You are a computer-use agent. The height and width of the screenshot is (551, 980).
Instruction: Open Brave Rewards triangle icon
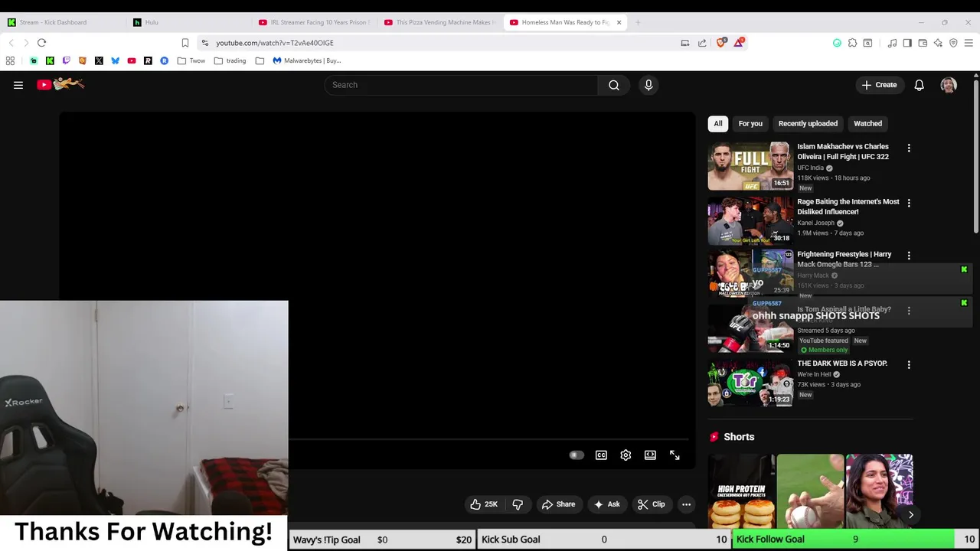[x=739, y=43]
